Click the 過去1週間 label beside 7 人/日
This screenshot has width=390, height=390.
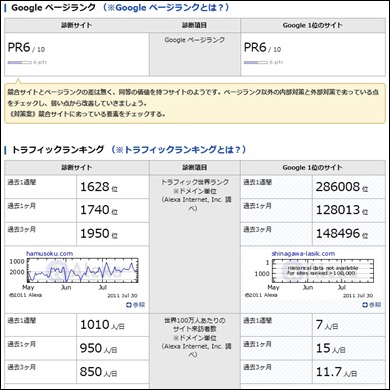click(x=258, y=321)
